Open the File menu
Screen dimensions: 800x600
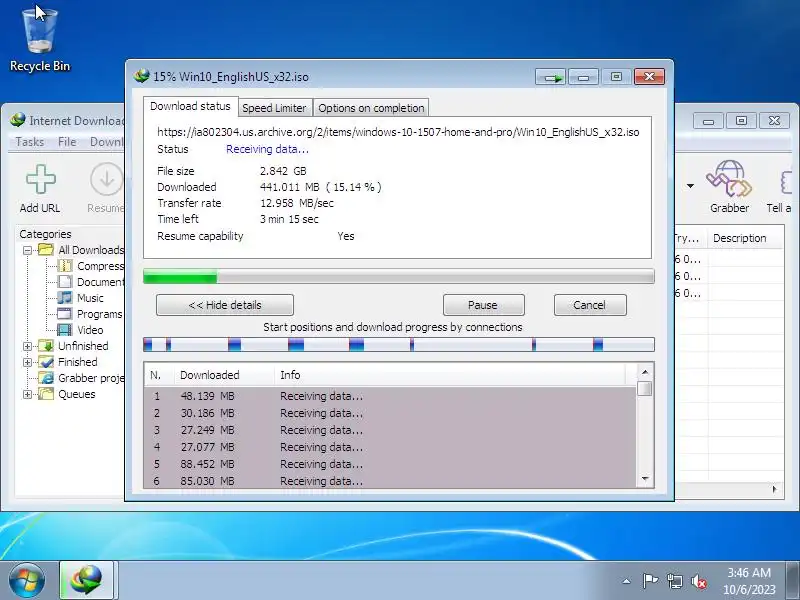point(67,142)
